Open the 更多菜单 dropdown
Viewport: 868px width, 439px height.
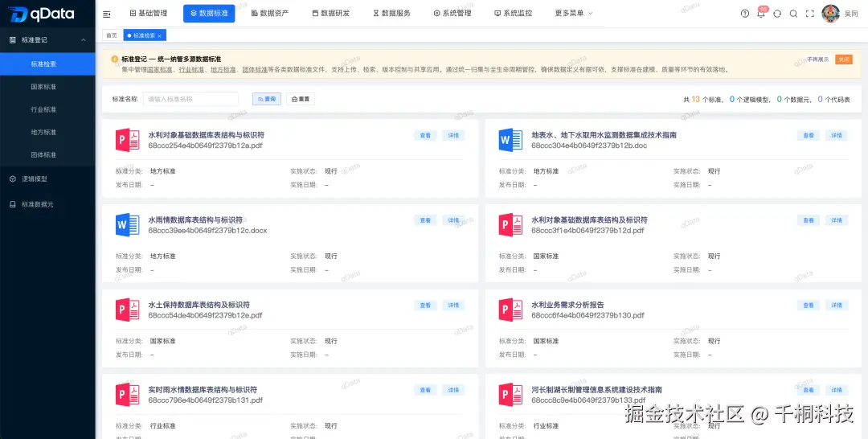[574, 14]
